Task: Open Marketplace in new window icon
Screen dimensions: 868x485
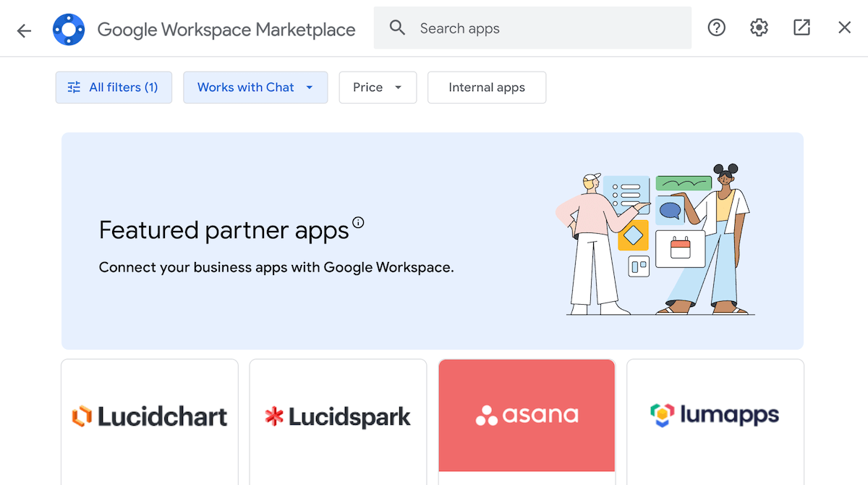Action: (801, 28)
